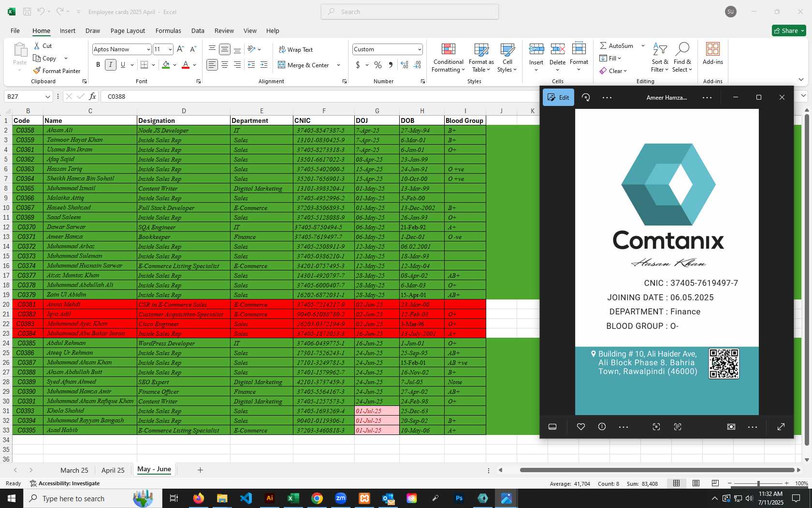Toggle Middle Align vertical alignment
The height and width of the screenshot is (508, 812).
point(224,49)
